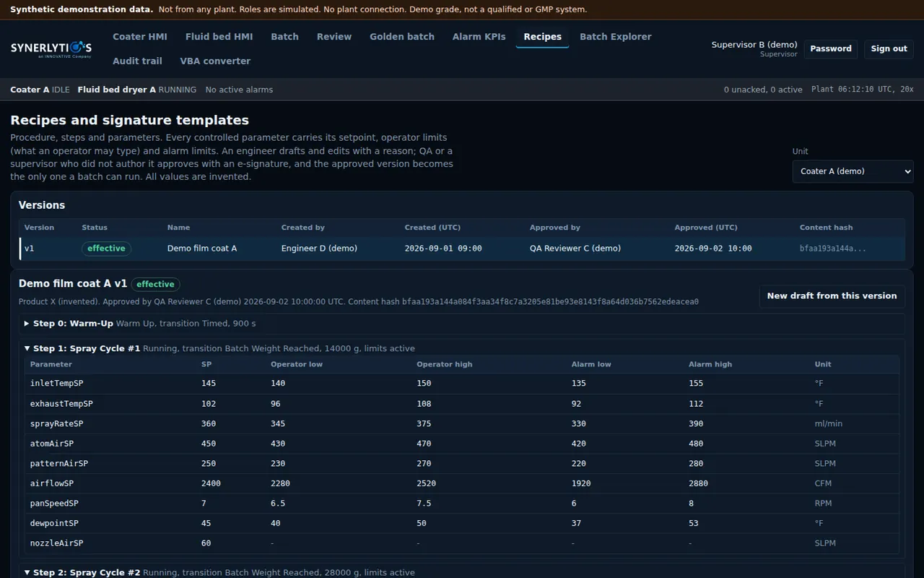The height and width of the screenshot is (578, 924).
Task: Open the Batch Explorer tab
Action: click(x=615, y=37)
